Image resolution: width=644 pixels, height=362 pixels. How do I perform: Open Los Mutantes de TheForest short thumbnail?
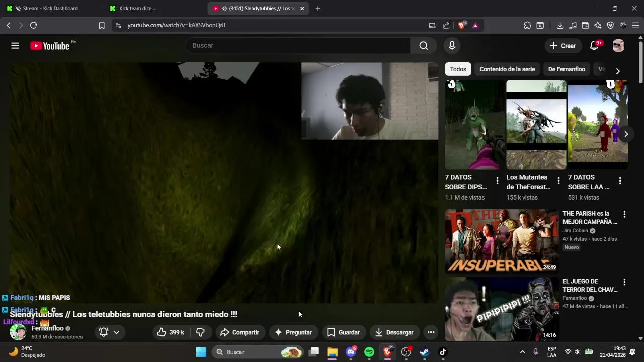(536, 125)
